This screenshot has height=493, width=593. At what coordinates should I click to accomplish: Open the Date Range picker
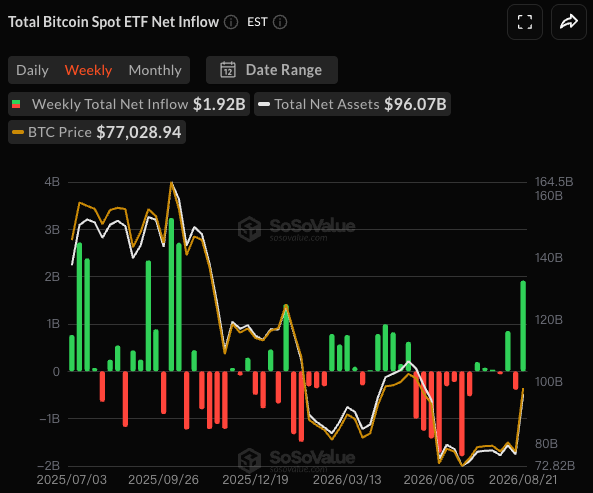pyautogui.click(x=272, y=70)
